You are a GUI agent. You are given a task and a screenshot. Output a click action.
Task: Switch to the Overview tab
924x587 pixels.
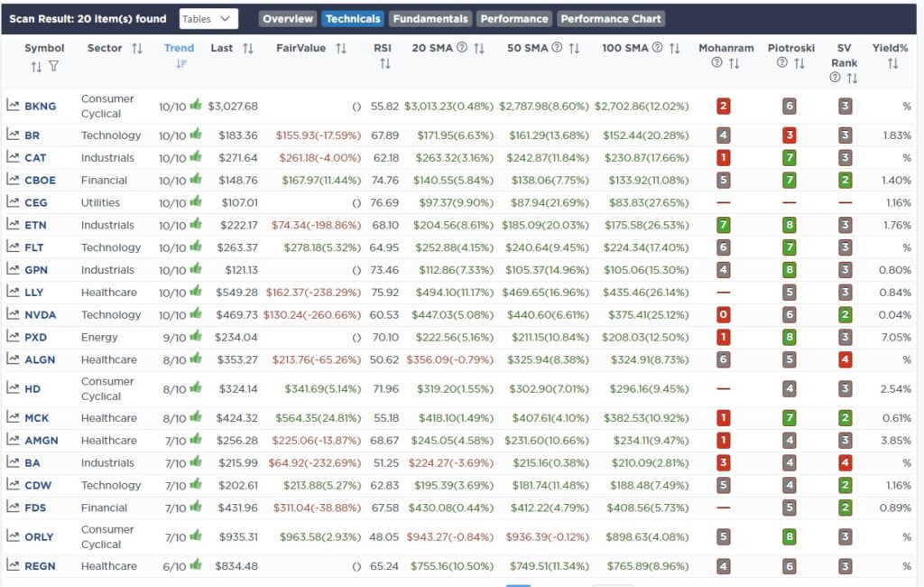(x=288, y=19)
